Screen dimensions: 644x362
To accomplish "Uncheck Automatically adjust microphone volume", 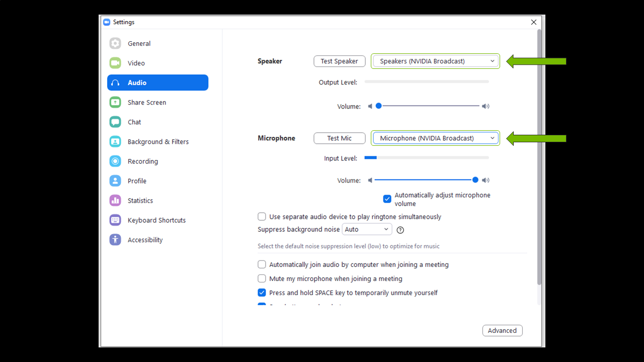I will (387, 199).
